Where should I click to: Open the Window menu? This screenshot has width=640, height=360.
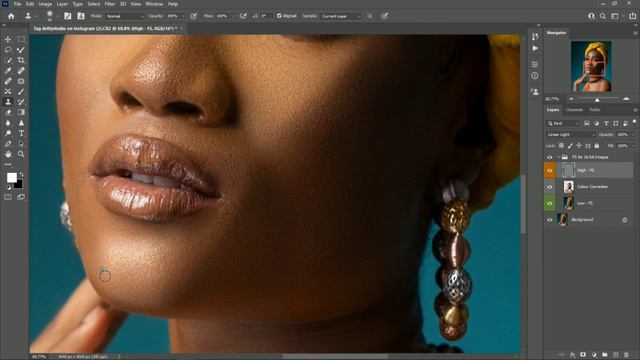point(154,4)
